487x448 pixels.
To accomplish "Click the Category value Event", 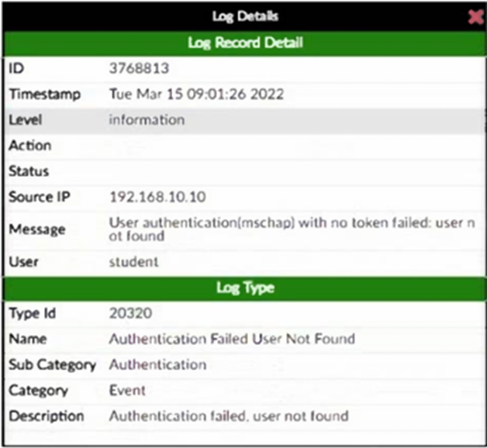I will pyautogui.click(x=127, y=390).
